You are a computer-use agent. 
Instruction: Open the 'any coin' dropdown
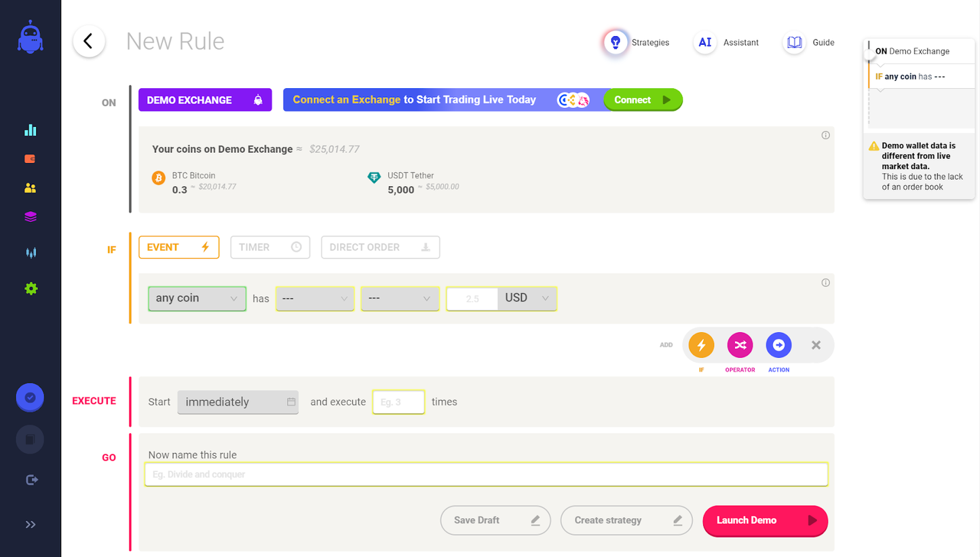pos(197,298)
